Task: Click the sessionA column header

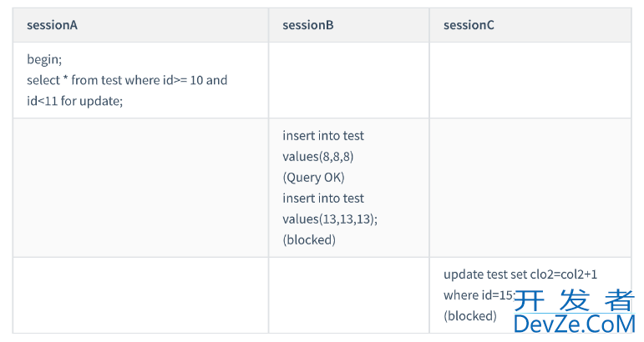Action: pos(52,25)
